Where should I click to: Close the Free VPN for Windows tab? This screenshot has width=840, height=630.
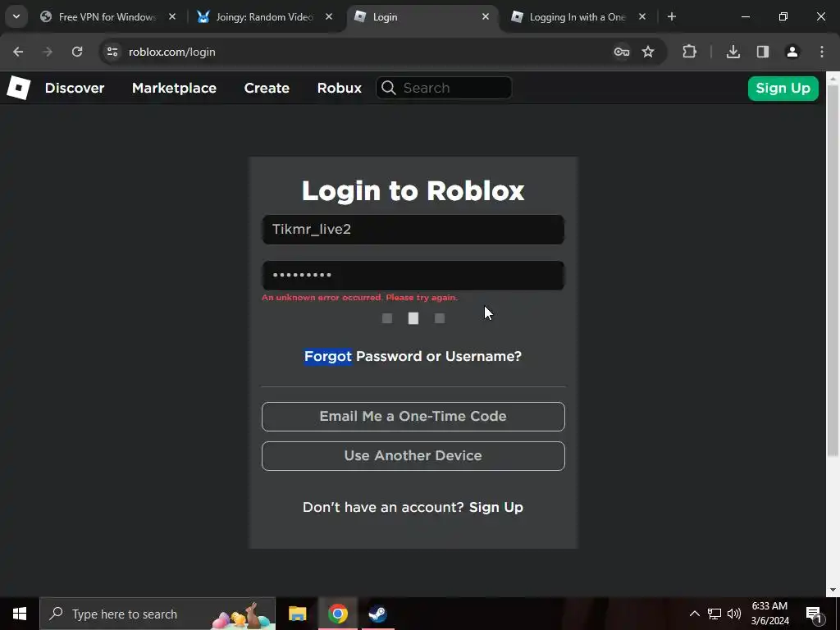click(x=172, y=16)
